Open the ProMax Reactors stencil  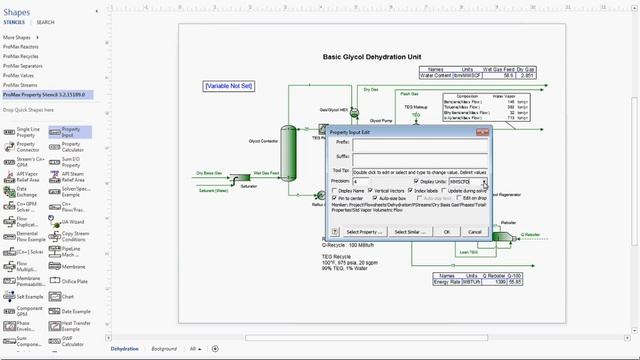(x=21, y=47)
